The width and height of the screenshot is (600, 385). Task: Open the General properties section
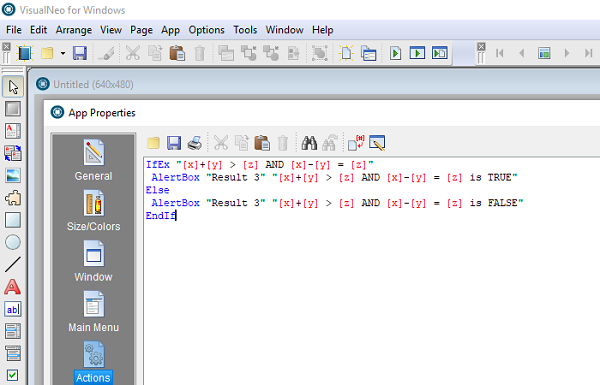(x=93, y=160)
